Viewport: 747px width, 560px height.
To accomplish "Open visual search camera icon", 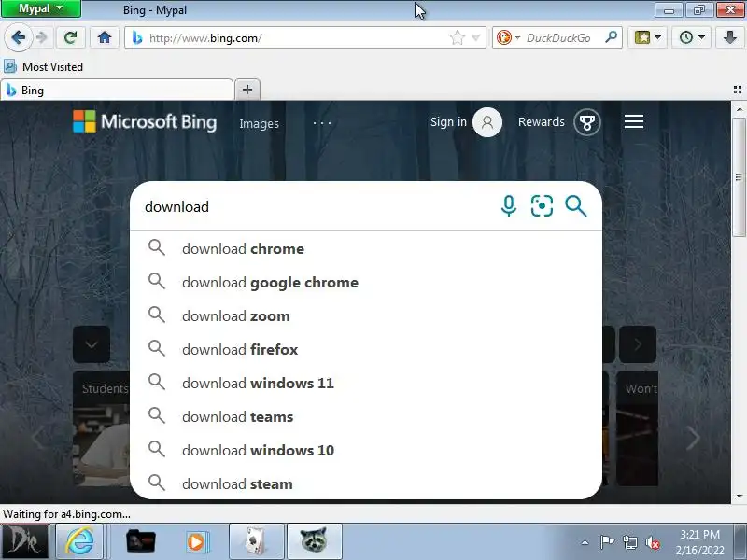I will [x=543, y=206].
